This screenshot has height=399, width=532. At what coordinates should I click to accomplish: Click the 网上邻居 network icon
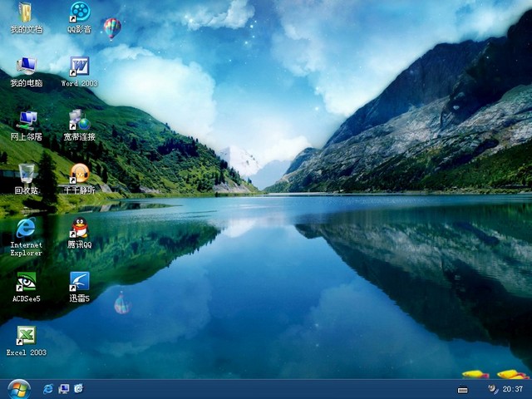(x=26, y=120)
